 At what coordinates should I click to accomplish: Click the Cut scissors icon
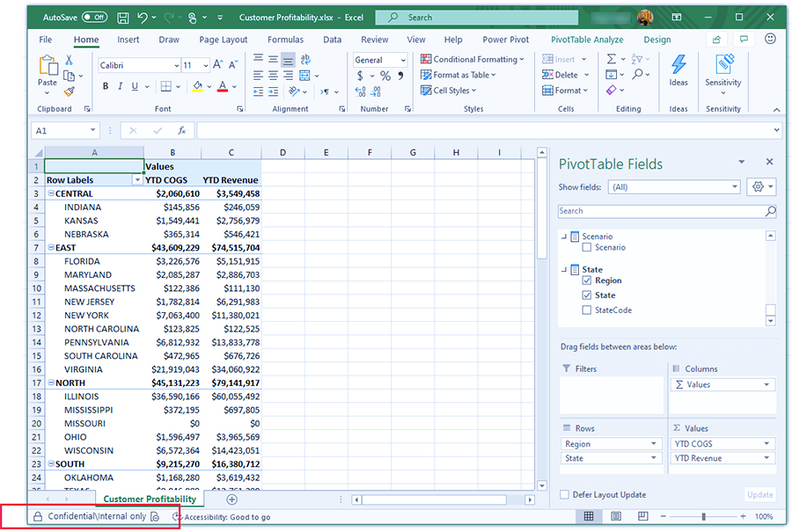click(70, 60)
